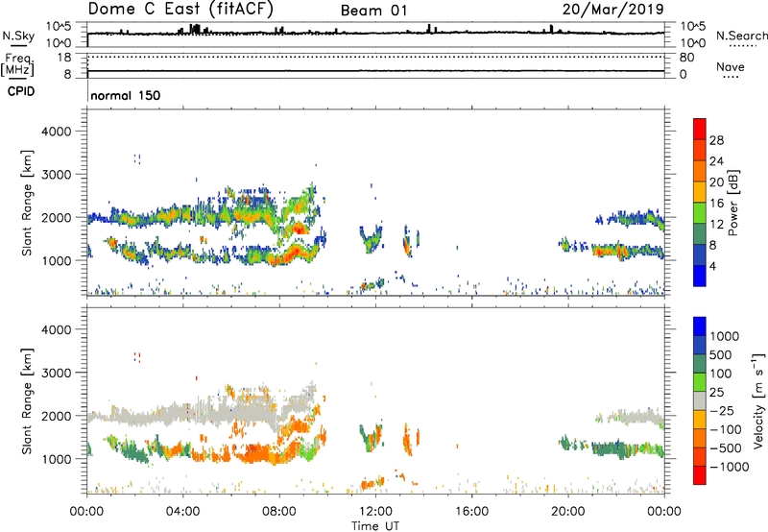Image resolution: width=768 pixels, height=532 pixels.
Task: Click the '-25' label on the Velocity colorbar
Action: click(721, 411)
